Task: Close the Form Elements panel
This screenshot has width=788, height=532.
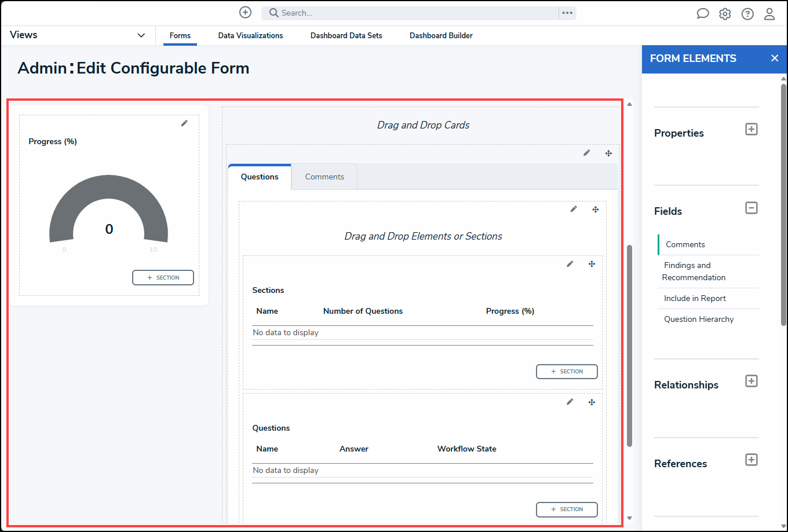Action: tap(775, 58)
